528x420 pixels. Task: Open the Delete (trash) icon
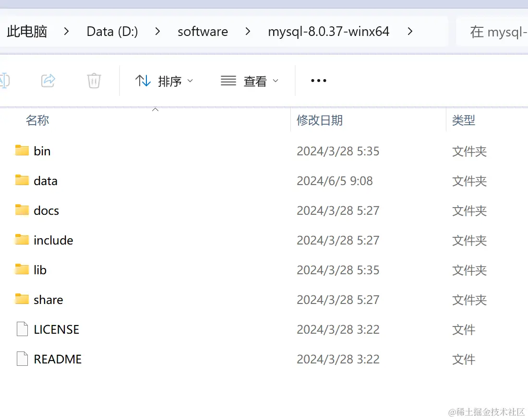(94, 81)
